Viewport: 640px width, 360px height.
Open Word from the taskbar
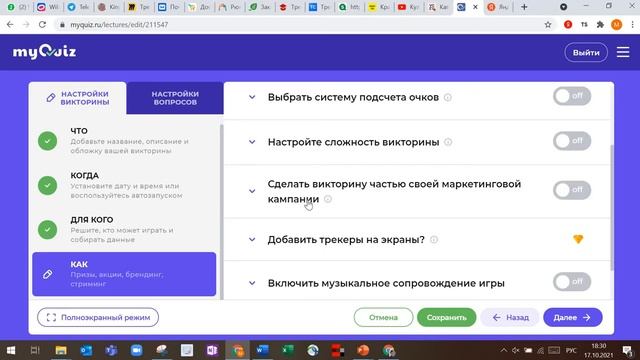pyautogui.click(x=262, y=350)
